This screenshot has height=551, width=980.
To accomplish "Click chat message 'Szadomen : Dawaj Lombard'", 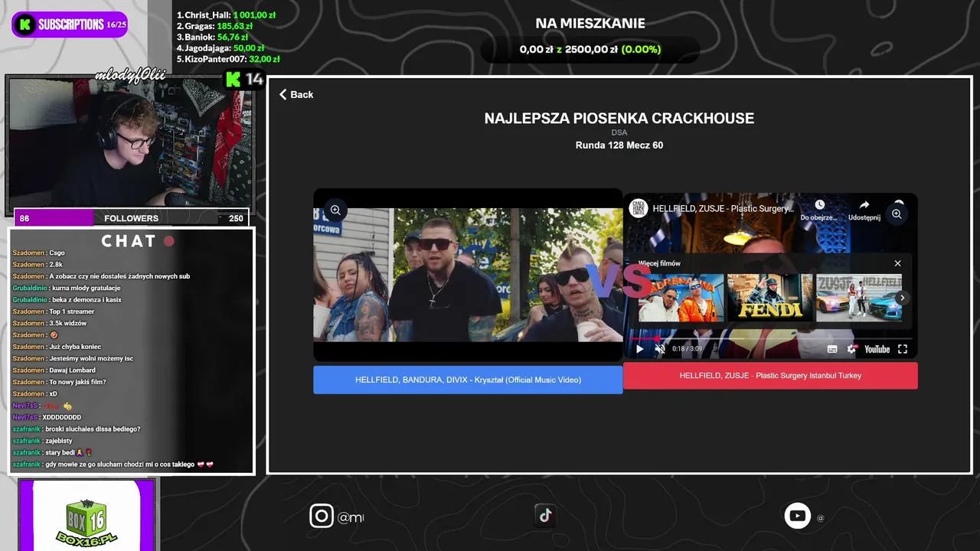I will click(54, 370).
